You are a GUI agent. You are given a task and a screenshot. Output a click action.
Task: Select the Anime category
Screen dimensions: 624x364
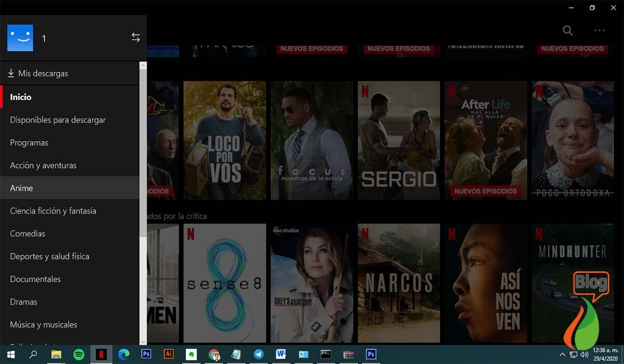pos(70,188)
